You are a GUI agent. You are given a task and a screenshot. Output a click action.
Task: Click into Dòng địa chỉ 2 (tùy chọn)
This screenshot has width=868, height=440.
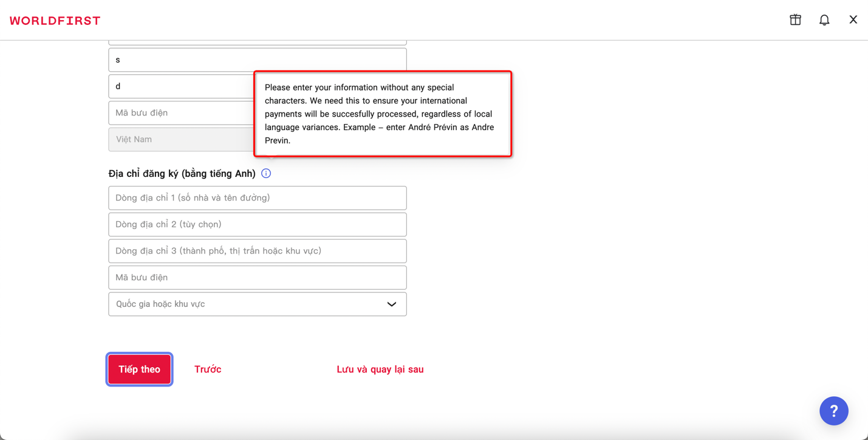[257, 225]
